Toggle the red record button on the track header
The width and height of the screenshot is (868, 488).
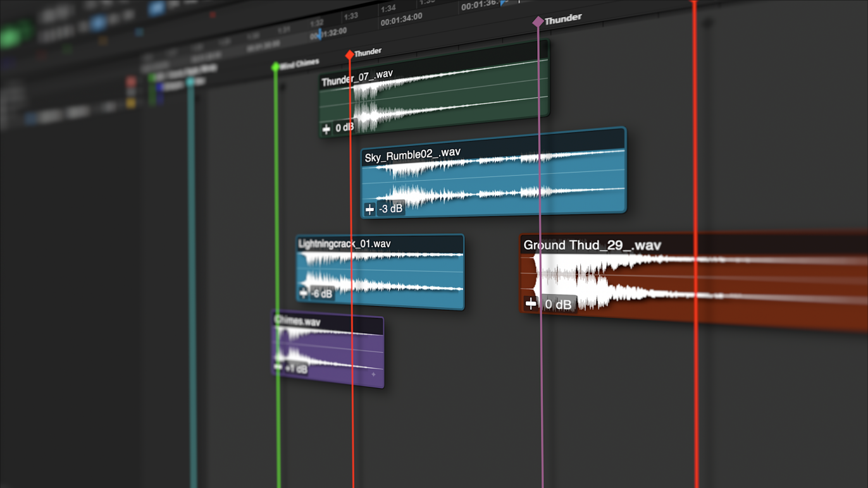click(131, 82)
